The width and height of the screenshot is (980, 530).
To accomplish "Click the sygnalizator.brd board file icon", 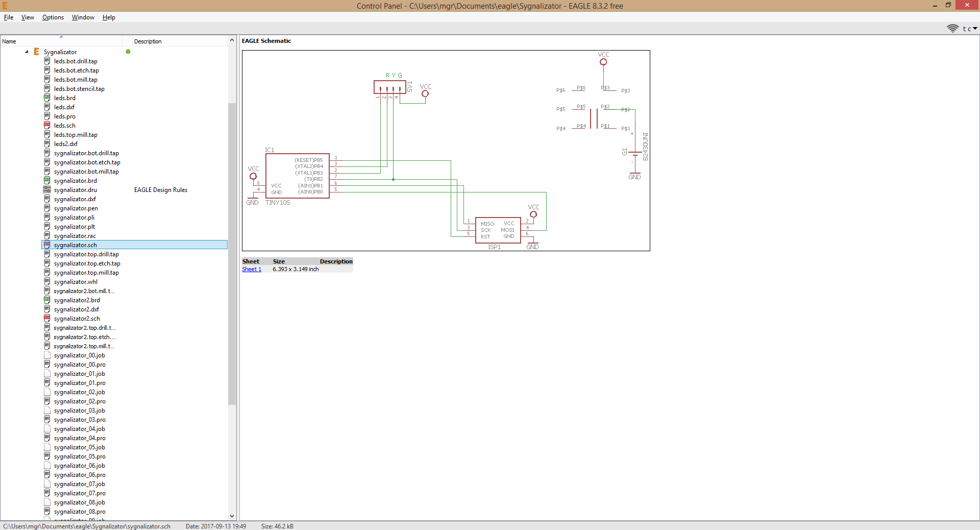I will pyautogui.click(x=47, y=180).
